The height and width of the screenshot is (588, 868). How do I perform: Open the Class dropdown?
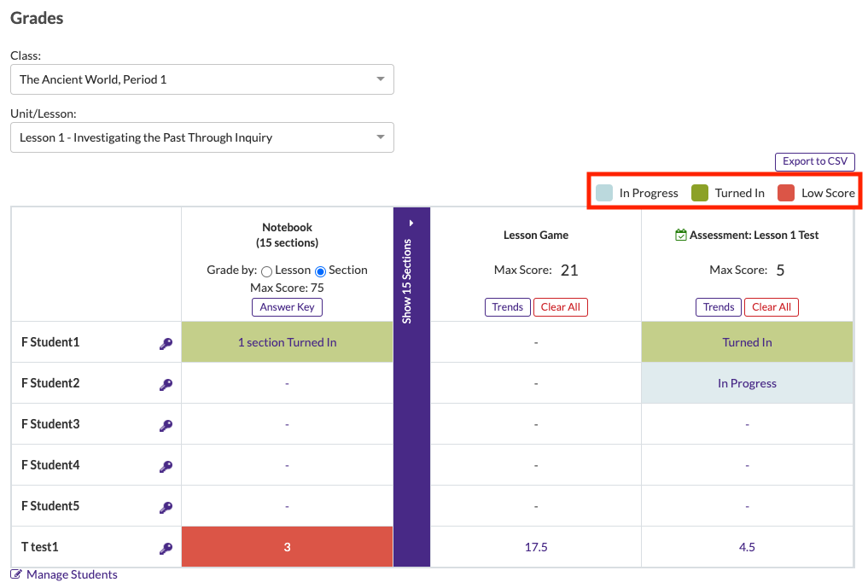pos(202,79)
